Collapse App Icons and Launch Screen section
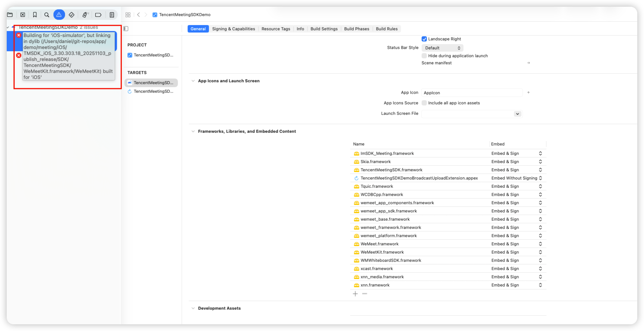This screenshot has height=331, width=644. (193, 81)
